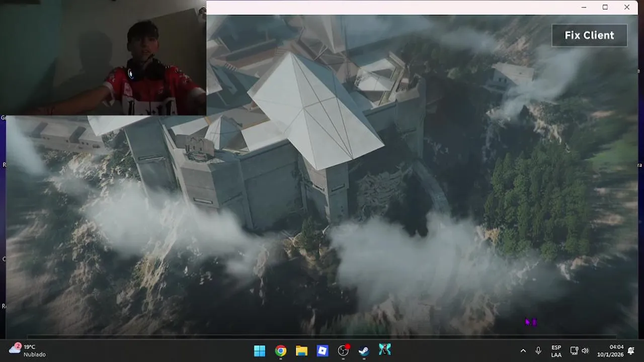
Task: Open the volume control in the tray
Action: [585, 351]
